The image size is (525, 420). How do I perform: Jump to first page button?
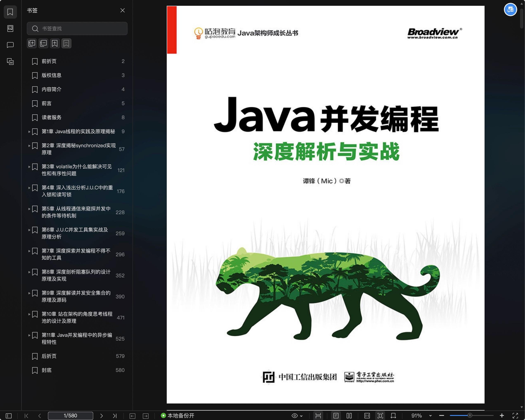[x=27, y=416]
